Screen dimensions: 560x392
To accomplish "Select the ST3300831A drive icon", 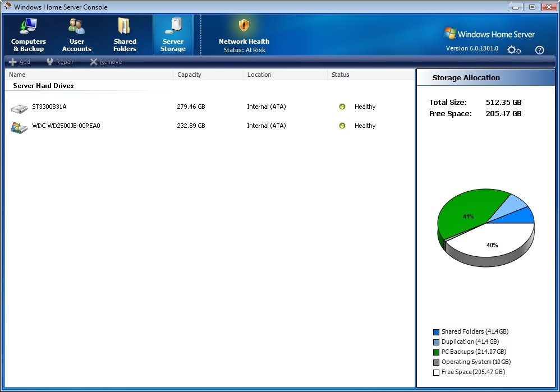I will click(19, 108).
